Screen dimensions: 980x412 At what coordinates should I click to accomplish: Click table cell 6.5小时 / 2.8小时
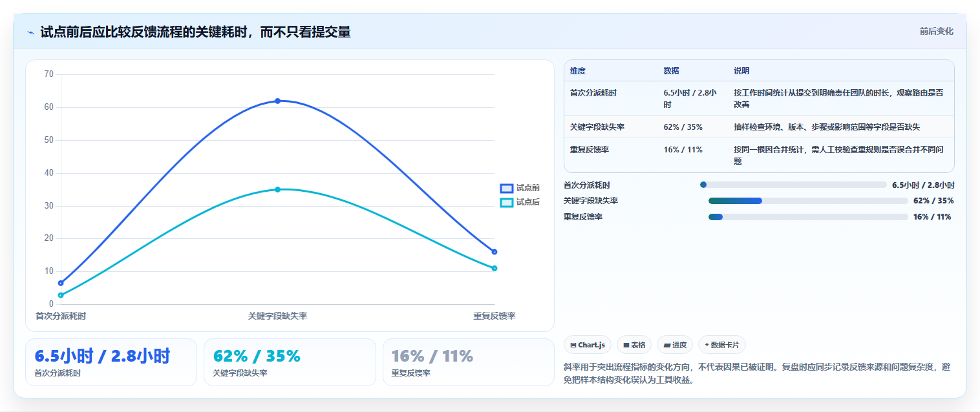(690, 99)
